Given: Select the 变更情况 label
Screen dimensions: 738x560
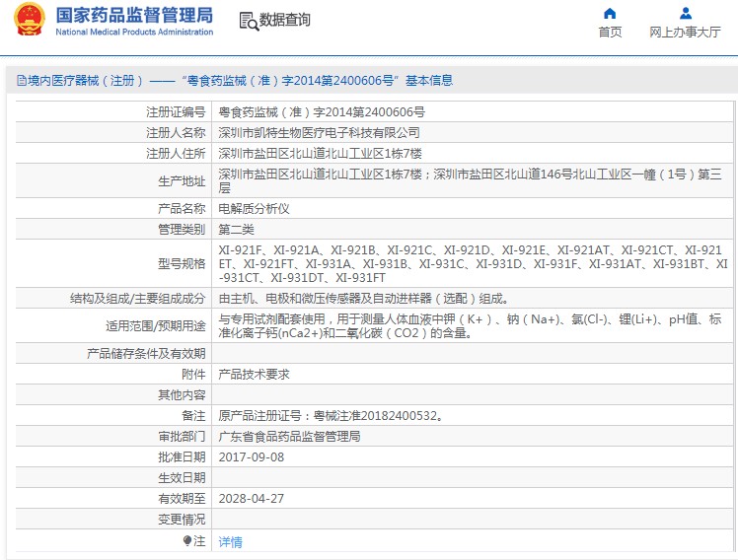Looking at the screenshot, I should pos(182,520).
